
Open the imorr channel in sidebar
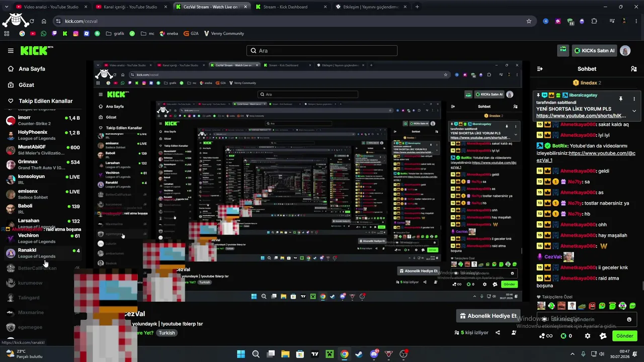43,120
